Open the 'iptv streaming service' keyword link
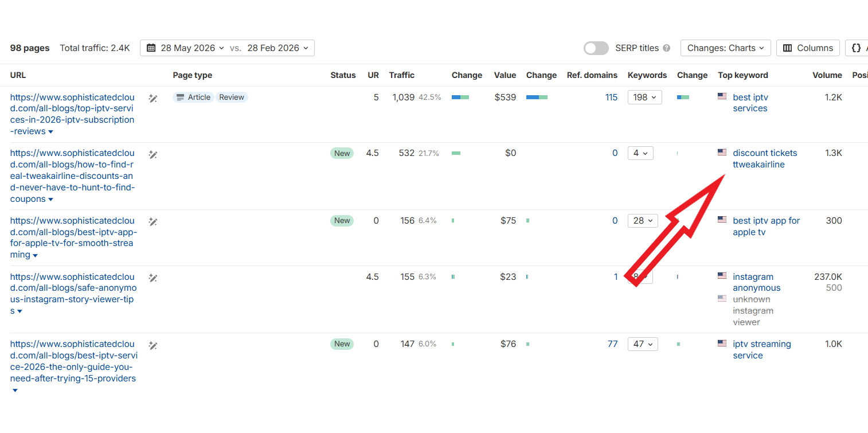This screenshot has height=433, width=868. (761, 350)
